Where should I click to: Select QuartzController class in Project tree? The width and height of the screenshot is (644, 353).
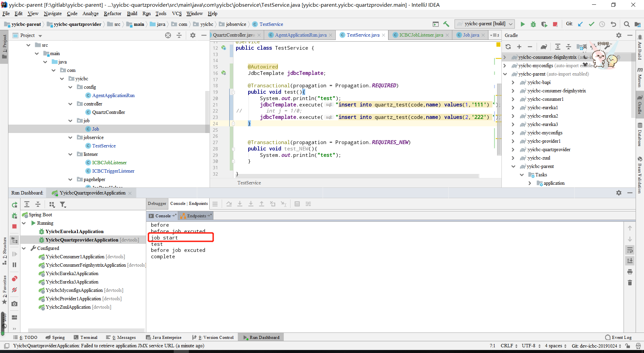(x=108, y=112)
